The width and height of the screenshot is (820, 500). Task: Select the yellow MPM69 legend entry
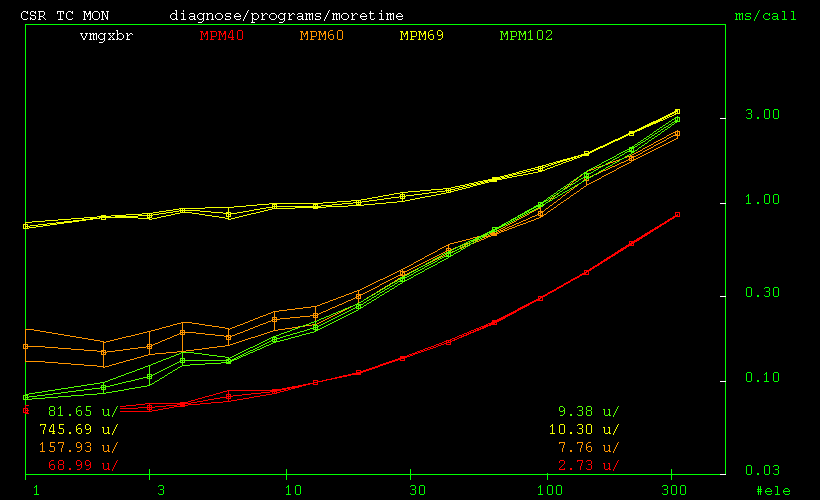click(x=422, y=36)
